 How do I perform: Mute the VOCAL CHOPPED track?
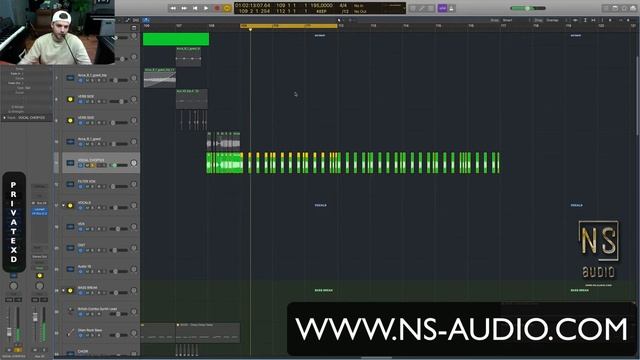(87, 165)
